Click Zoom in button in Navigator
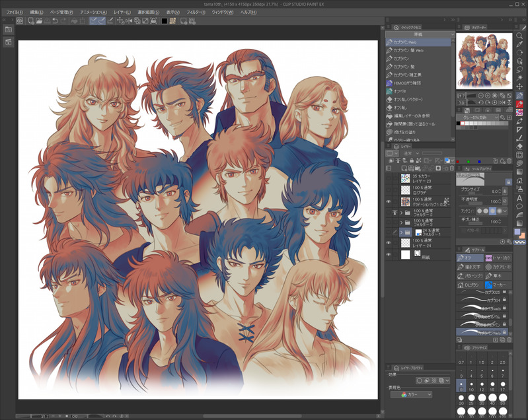 (x=488, y=96)
